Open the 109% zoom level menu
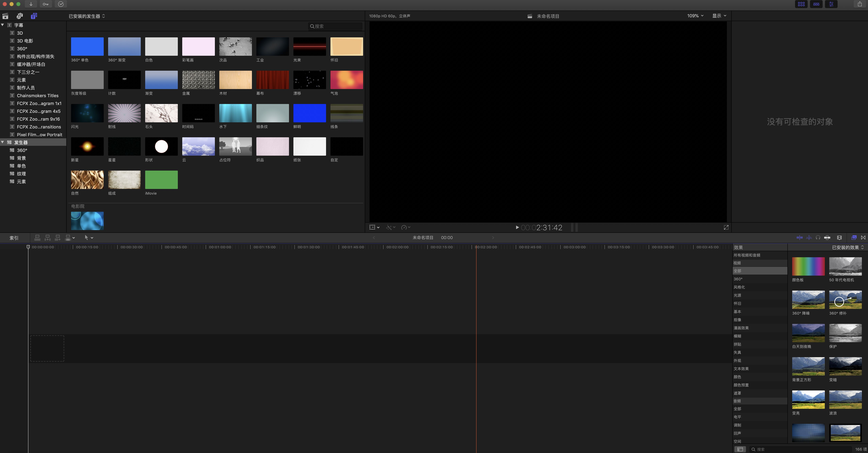This screenshot has width=868, height=453. (x=695, y=16)
